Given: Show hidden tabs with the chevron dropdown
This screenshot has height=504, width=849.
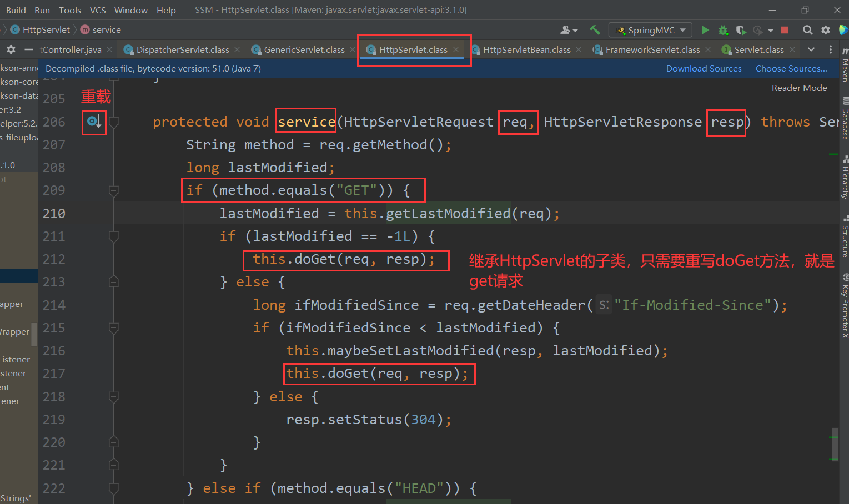Looking at the screenshot, I should tap(811, 49).
